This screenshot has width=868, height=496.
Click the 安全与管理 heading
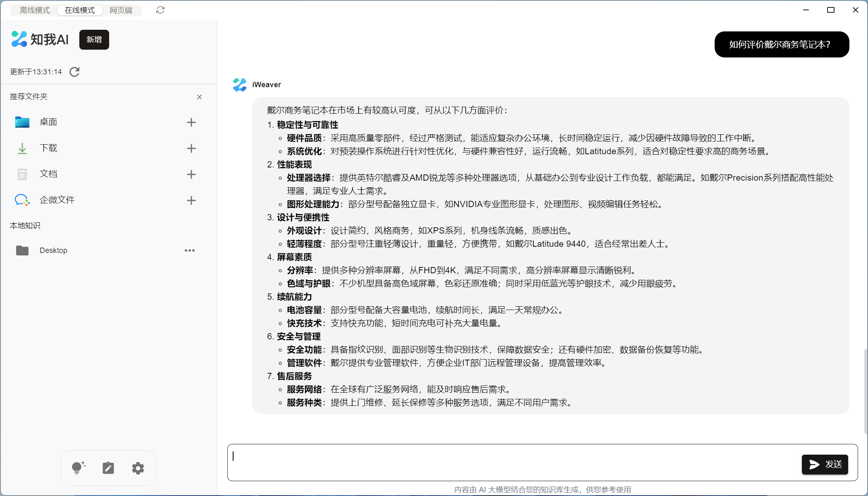(299, 336)
